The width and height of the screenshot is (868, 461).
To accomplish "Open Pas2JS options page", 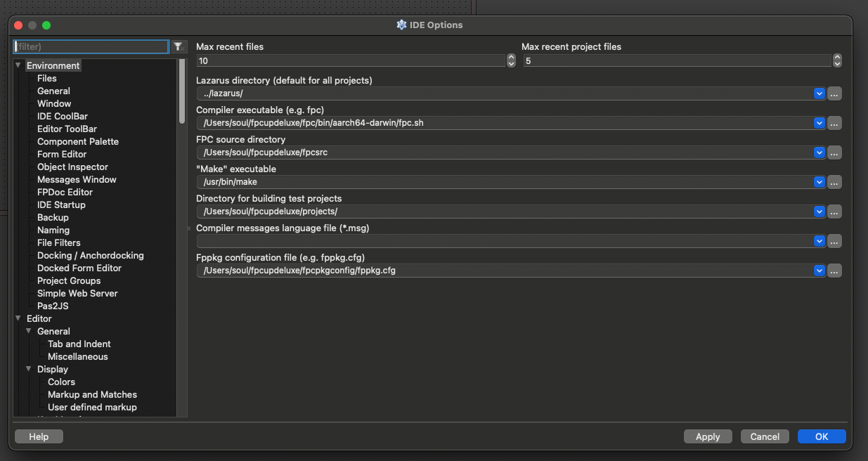I will pyautogui.click(x=53, y=306).
